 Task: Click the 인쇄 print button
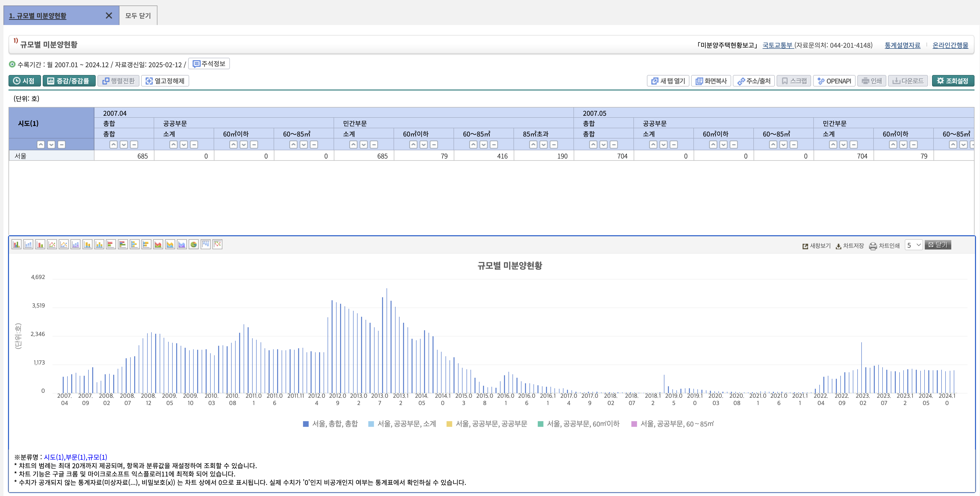[872, 81]
